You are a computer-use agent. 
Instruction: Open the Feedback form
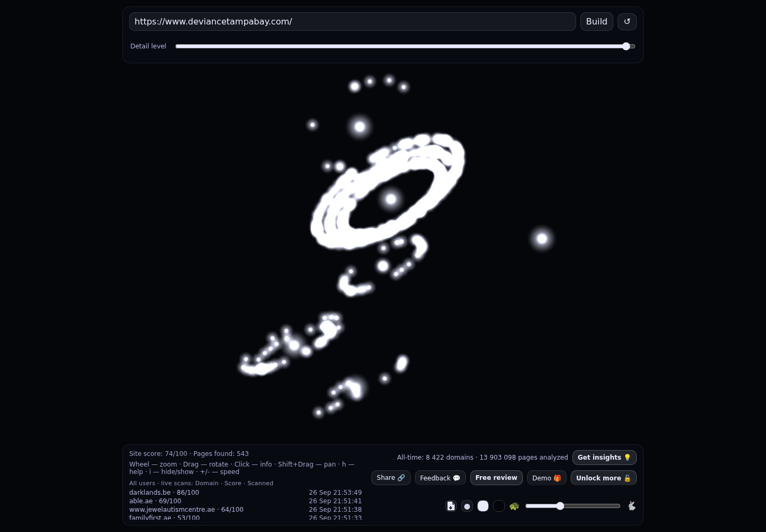[x=440, y=478]
